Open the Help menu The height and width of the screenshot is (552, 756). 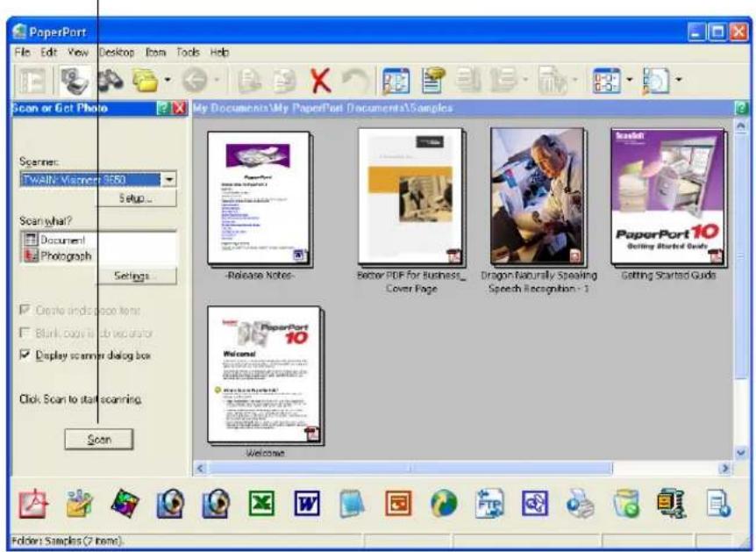coord(219,52)
